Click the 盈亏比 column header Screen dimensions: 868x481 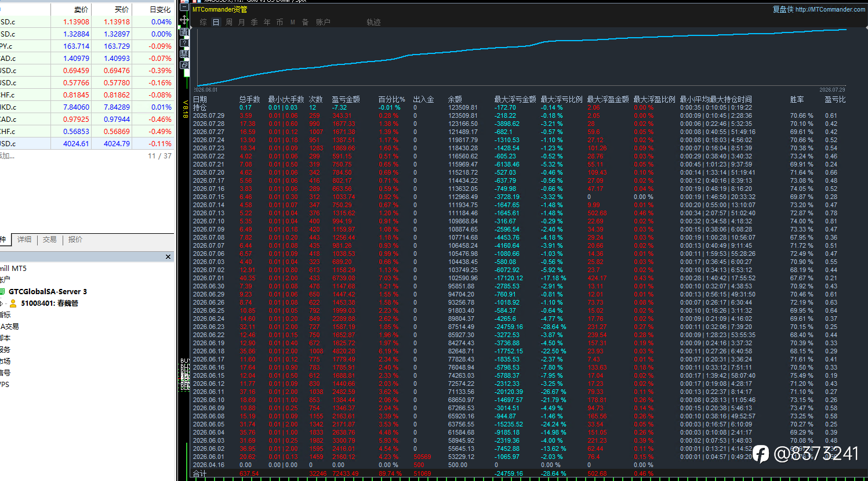(836, 99)
